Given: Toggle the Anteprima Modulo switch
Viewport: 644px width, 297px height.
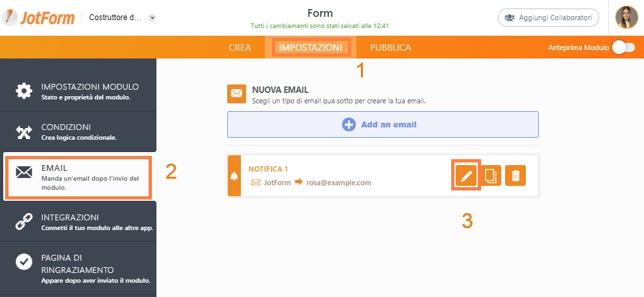Looking at the screenshot, I should click(623, 47).
